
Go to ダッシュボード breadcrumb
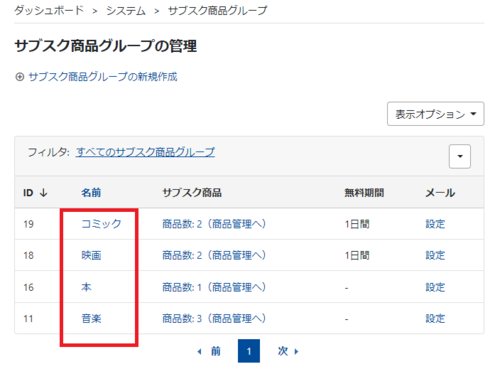[49, 11]
